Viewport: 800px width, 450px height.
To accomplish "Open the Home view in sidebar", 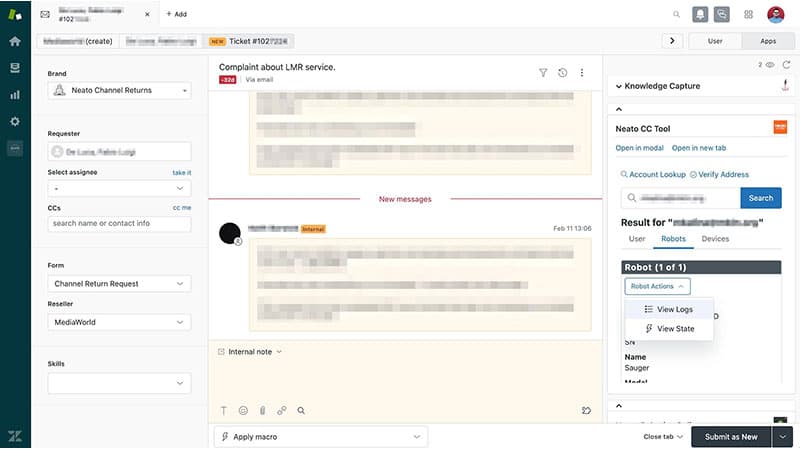I will tap(15, 41).
